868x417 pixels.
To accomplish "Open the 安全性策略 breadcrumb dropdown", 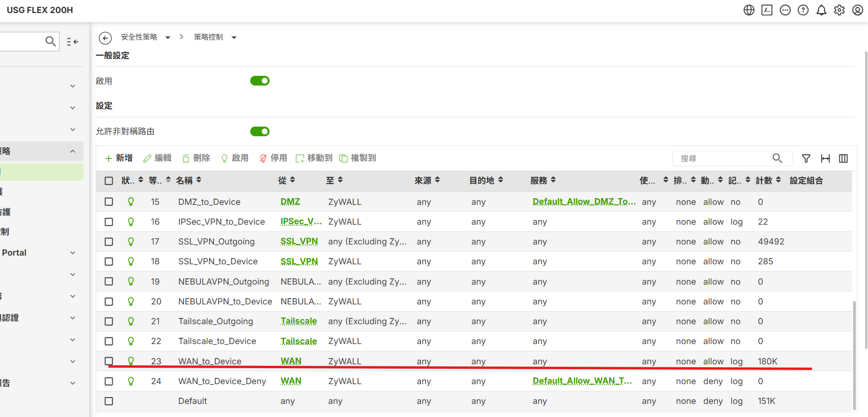I will point(168,38).
